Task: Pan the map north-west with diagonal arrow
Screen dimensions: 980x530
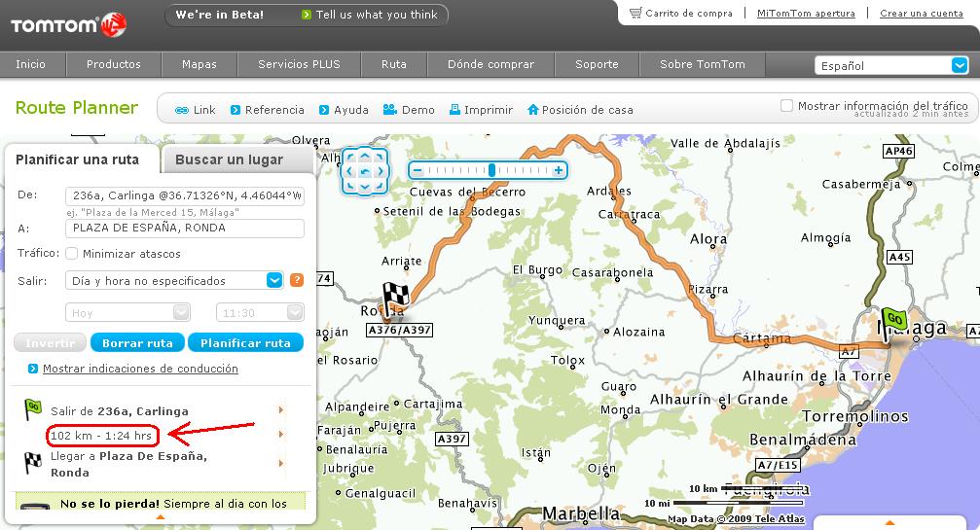Action: point(350,156)
